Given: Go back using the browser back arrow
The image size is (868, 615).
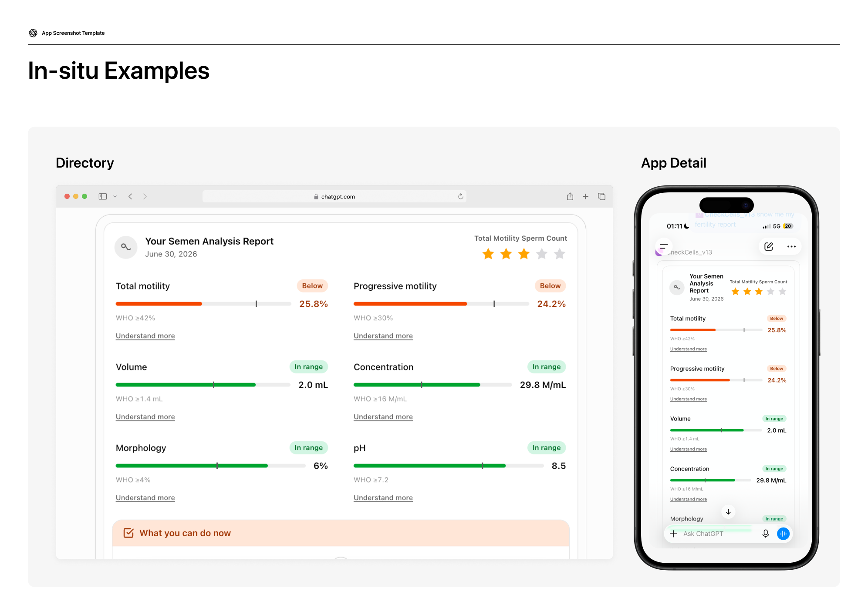Looking at the screenshot, I should click(130, 196).
